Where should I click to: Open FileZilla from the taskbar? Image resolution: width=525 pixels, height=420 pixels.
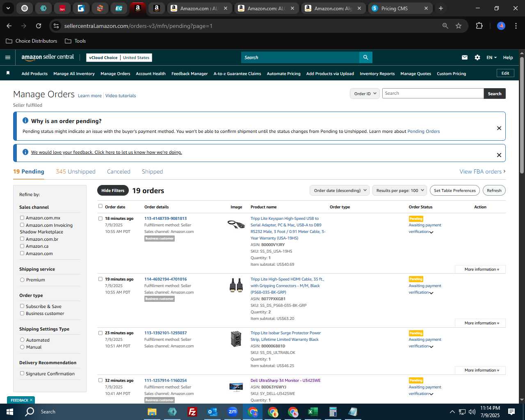coord(192,412)
